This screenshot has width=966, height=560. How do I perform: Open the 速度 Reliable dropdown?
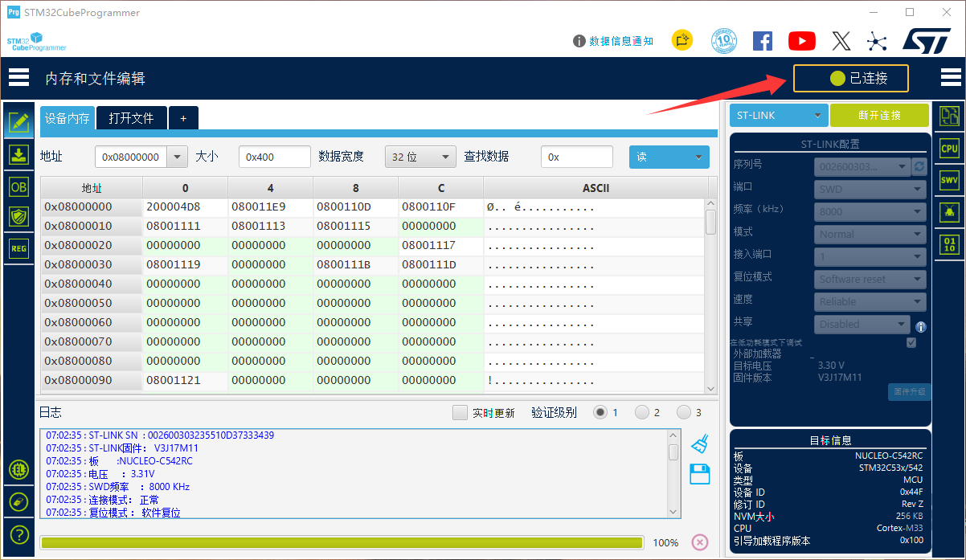pyautogui.click(x=870, y=302)
